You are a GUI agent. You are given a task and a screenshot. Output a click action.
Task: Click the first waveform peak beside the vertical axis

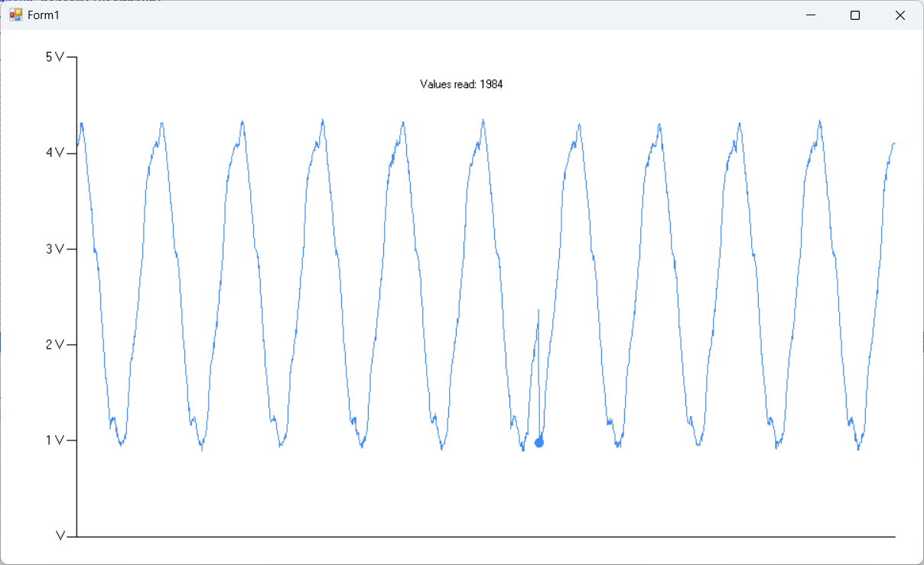[x=81, y=124]
